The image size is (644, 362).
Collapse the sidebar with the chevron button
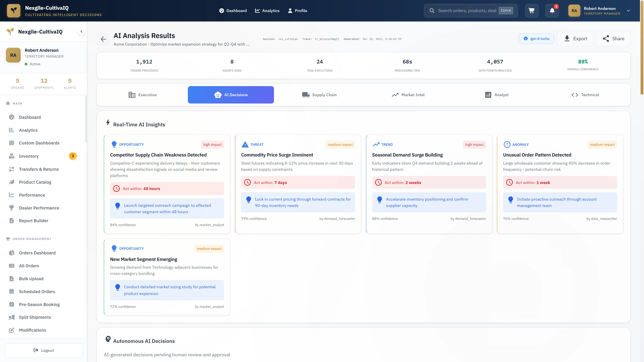(81, 32)
